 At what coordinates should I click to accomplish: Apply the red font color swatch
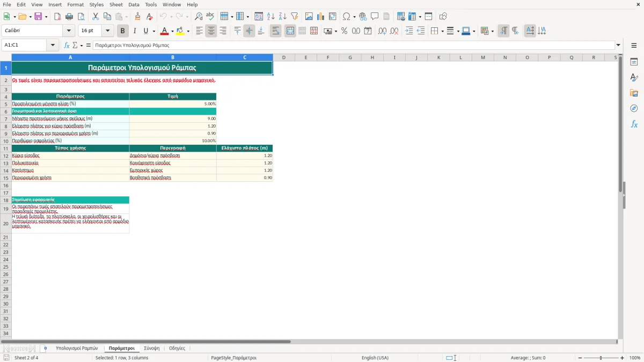point(164,31)
